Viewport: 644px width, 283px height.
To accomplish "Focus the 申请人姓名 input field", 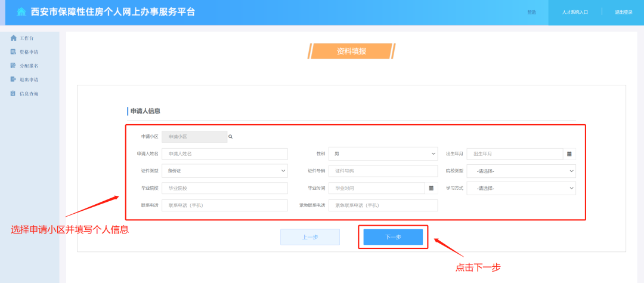I will coord(224,154).
